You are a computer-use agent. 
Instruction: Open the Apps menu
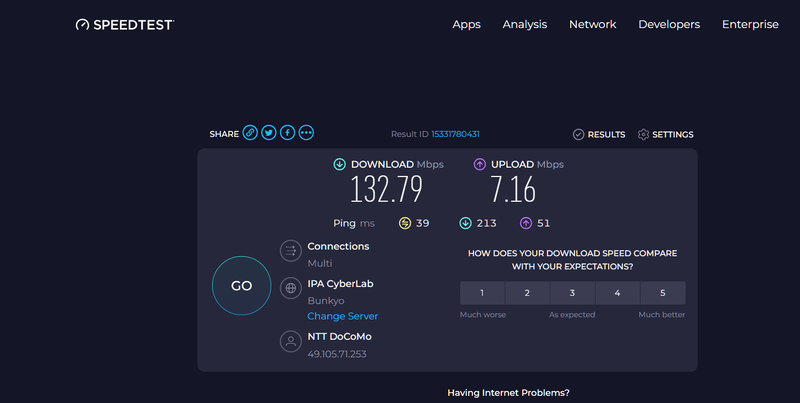point(466,24)
